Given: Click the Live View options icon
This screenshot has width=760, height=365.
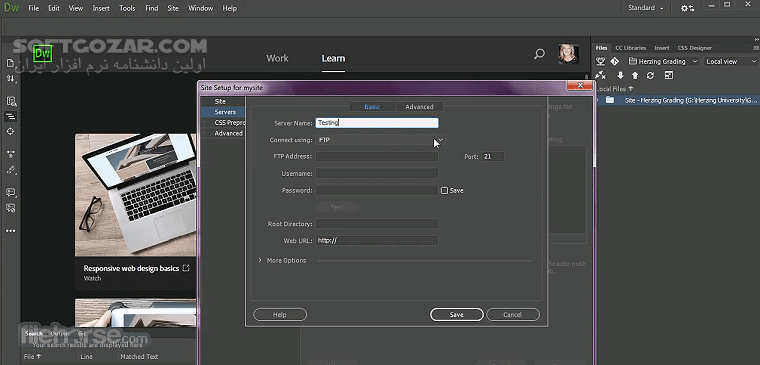Looking at the screenshot, I should [11, 101].
